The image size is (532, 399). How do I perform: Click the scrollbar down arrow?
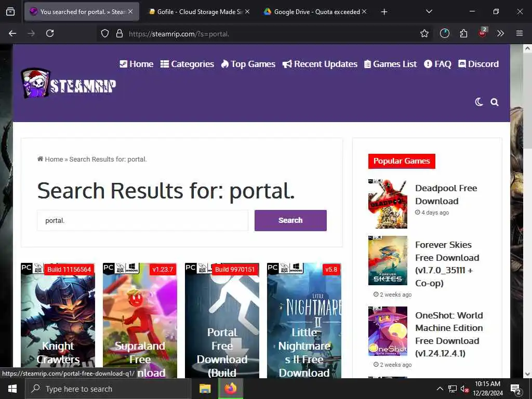pos(527,374)
